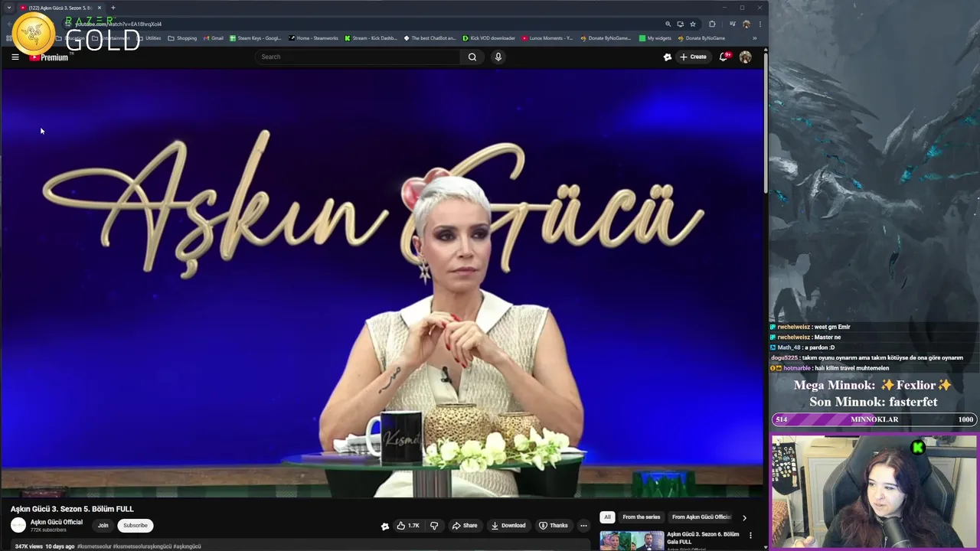Click the sparkle icon left of the like button
The width and height of the screenshot is (980, 551).
[385, 526]
